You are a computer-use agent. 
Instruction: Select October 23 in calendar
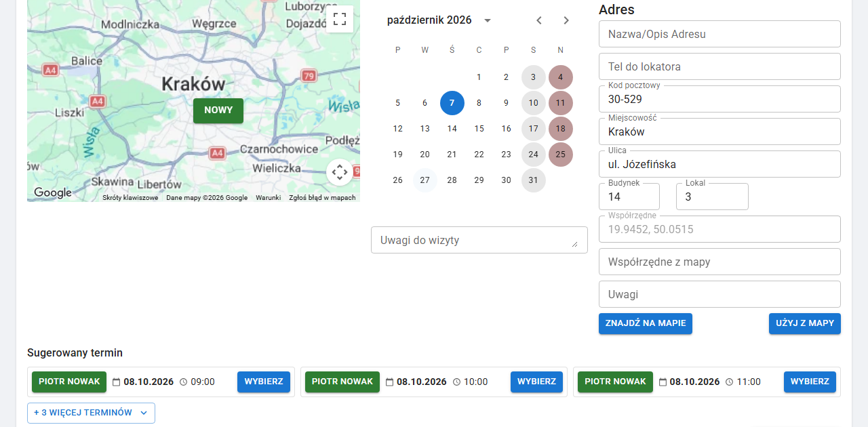coord(507,155)
